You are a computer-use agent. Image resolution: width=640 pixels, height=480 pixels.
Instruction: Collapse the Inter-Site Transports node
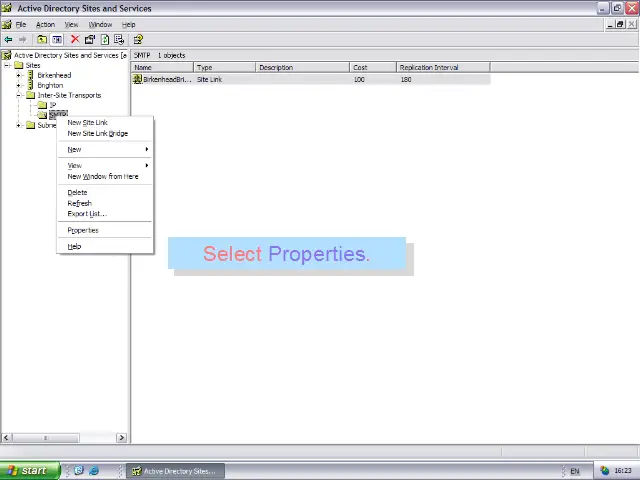click(x=18, y=95)
